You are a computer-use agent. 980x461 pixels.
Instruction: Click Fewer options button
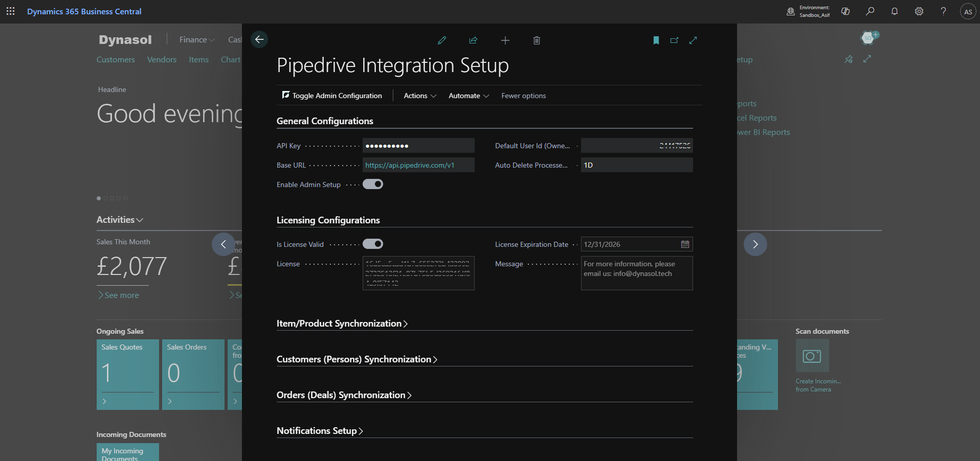523,96
